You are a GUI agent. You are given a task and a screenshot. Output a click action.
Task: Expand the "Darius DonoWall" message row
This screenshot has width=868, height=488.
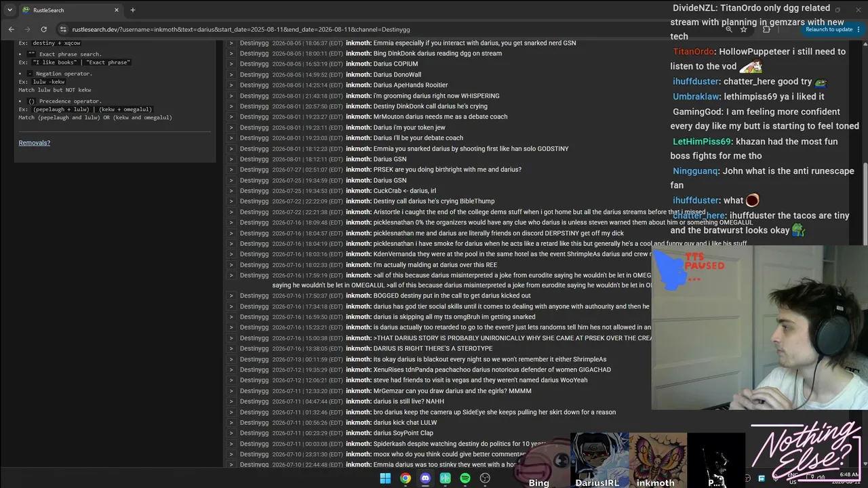(x=231, y=75)
